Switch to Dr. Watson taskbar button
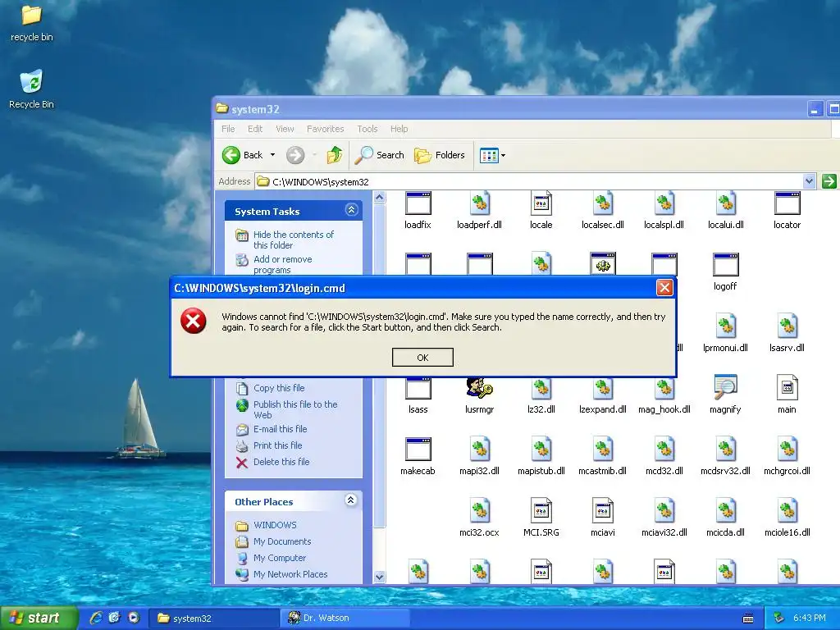Viewport: 840px width, 630px height. coord(344,619)
